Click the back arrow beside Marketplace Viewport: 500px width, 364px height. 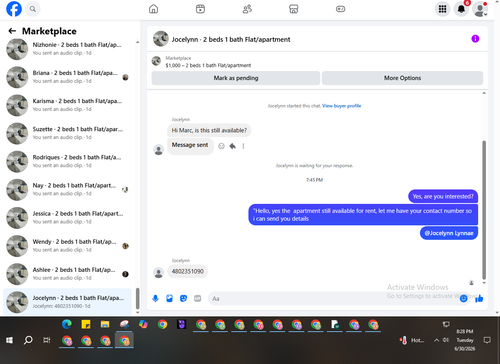click(x=12, y=31)
